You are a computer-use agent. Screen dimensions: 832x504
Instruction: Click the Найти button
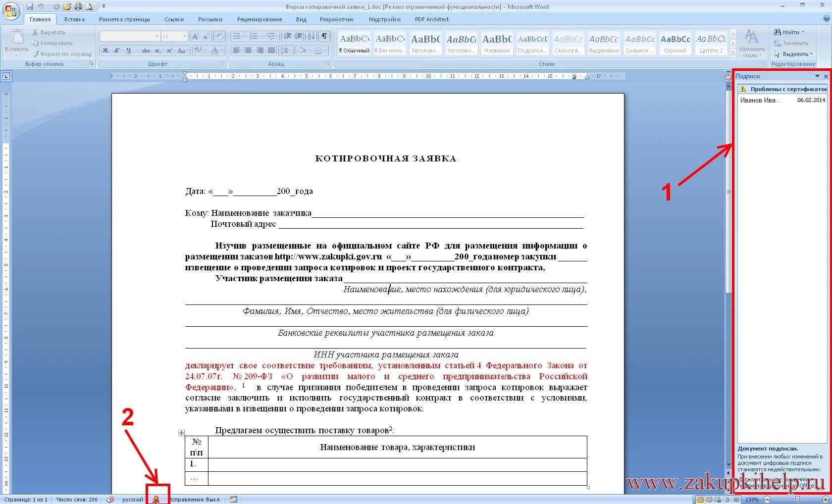789,32
